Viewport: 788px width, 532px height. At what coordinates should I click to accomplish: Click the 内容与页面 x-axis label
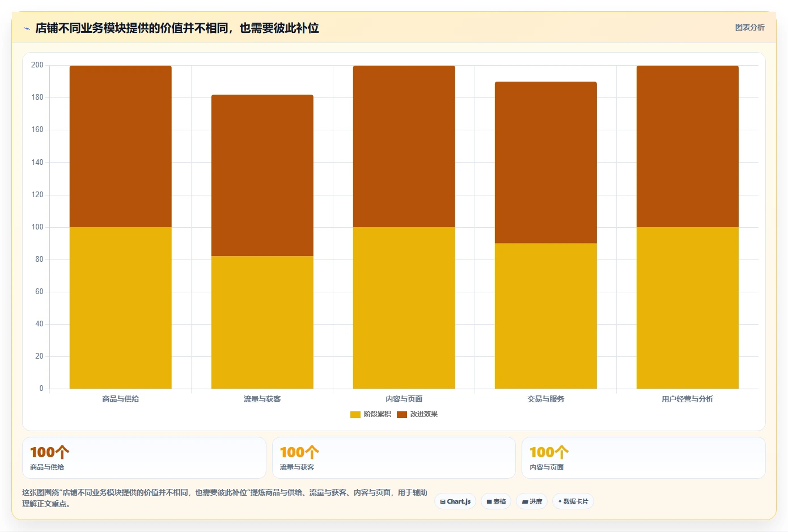click(404, 399)
